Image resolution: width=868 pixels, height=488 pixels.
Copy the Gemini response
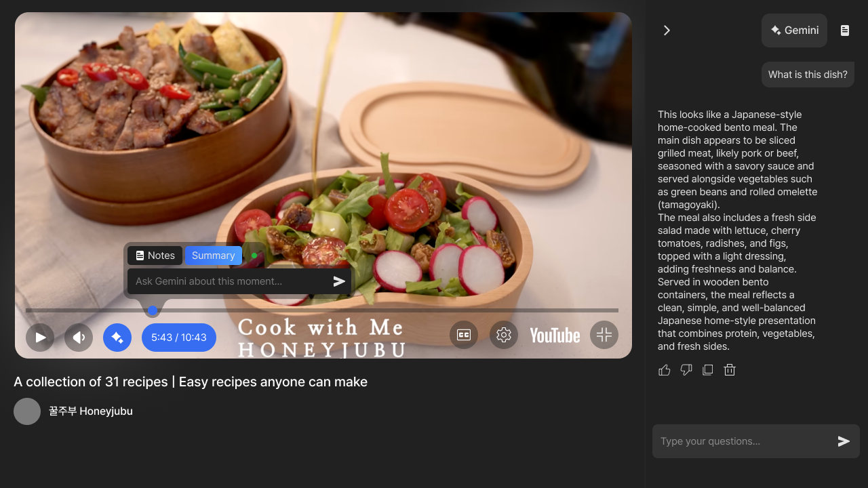(x=708, y=370)
